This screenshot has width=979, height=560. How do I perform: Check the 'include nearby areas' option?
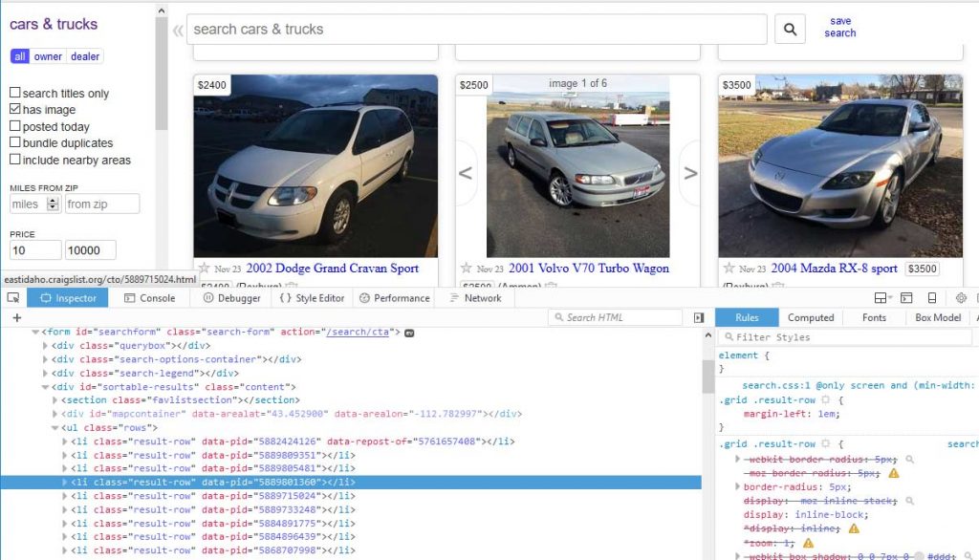(15, 160)
